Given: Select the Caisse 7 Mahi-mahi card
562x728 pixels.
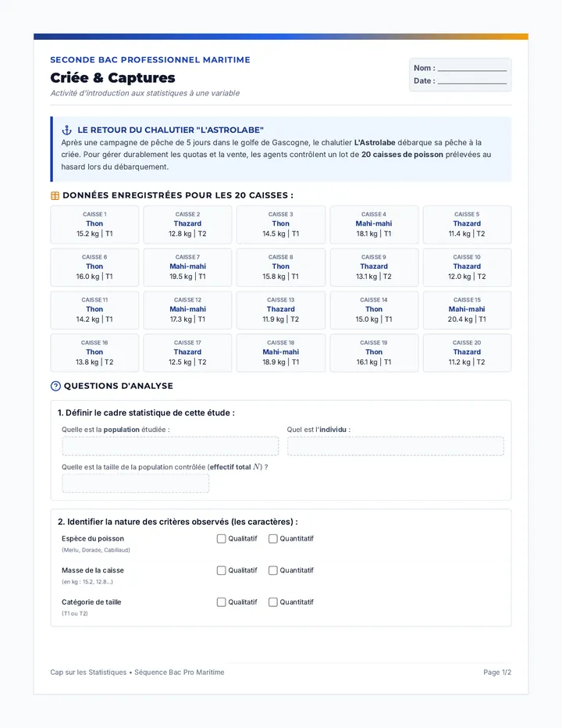Looking at the screenshot, I should click(x=187, y=267).
